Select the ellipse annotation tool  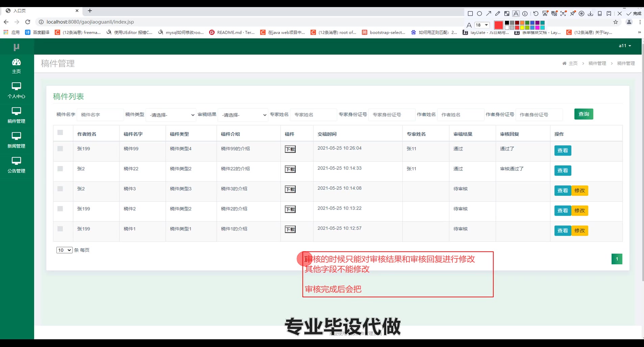(479, 14)
